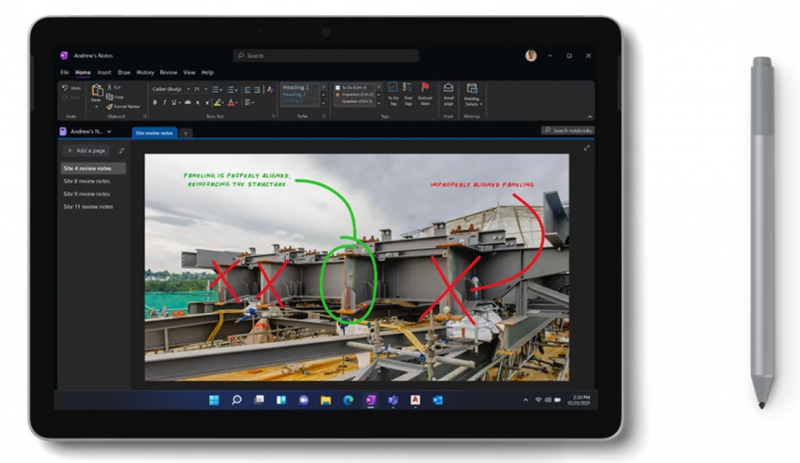The width and height of the screenshot is (800, 463).
Task: Select the Format Painter tool
Action: tap(125, 105)
